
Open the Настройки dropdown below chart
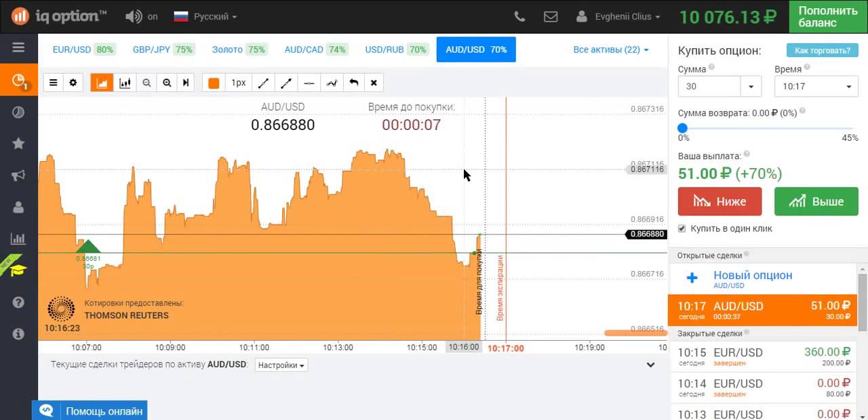click(281, 364)
